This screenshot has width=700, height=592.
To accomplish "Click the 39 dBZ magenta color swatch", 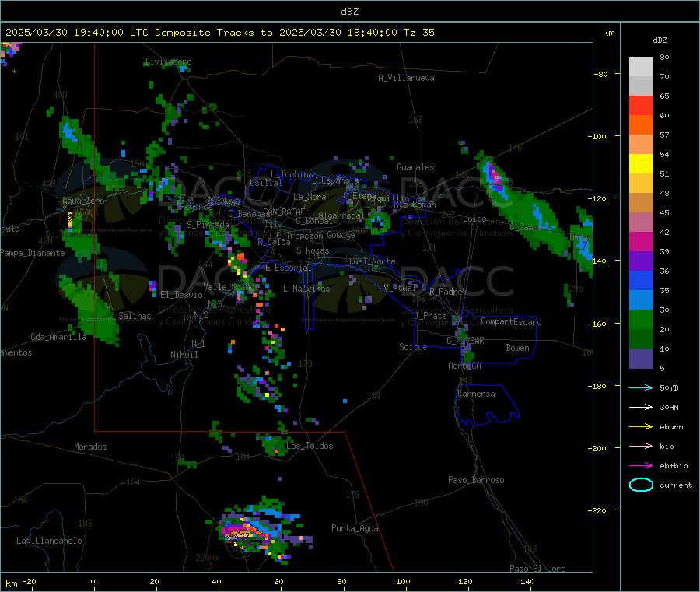I will (x=641, y=241).
